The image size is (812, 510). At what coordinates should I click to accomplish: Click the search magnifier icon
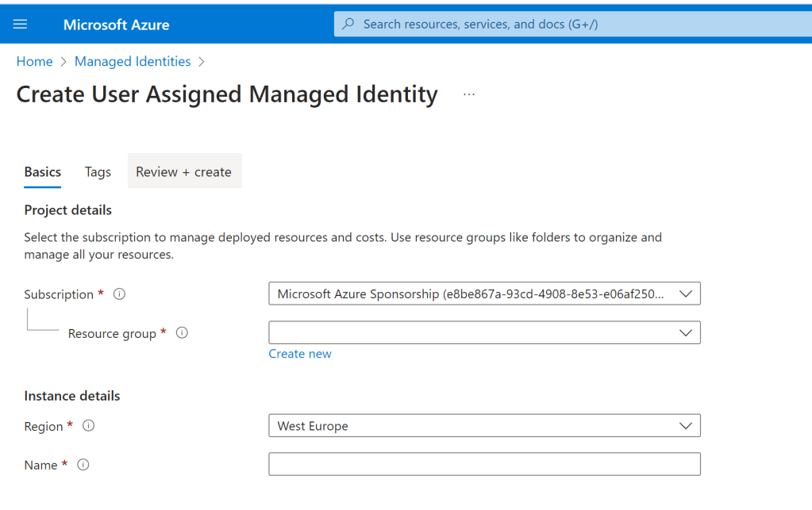click(348, 24)
